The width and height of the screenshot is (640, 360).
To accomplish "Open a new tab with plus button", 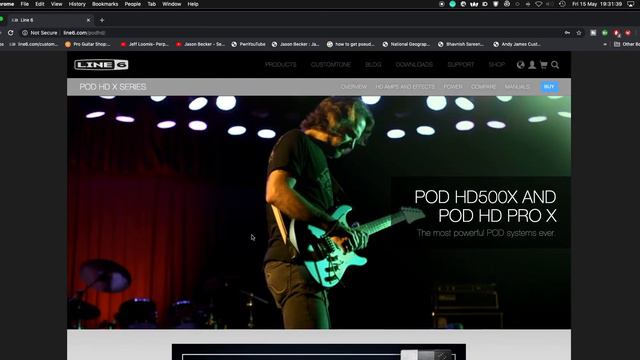I will 102,20.
